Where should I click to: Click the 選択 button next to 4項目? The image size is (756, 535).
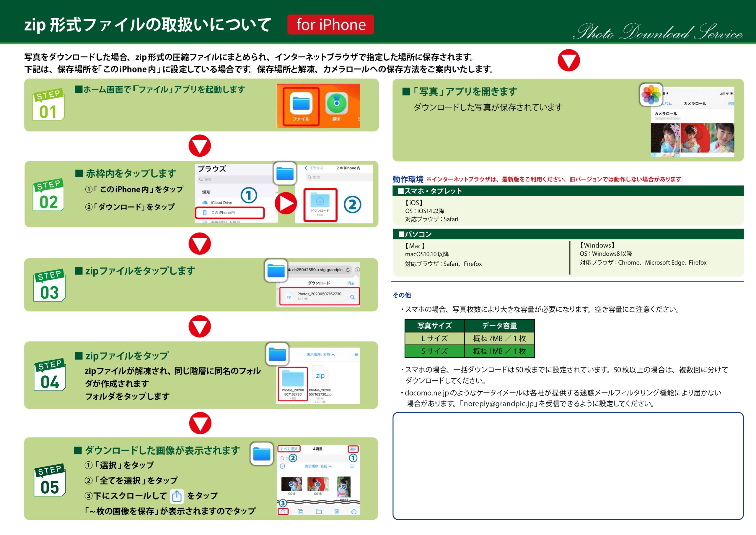click(x=353, y=449)
